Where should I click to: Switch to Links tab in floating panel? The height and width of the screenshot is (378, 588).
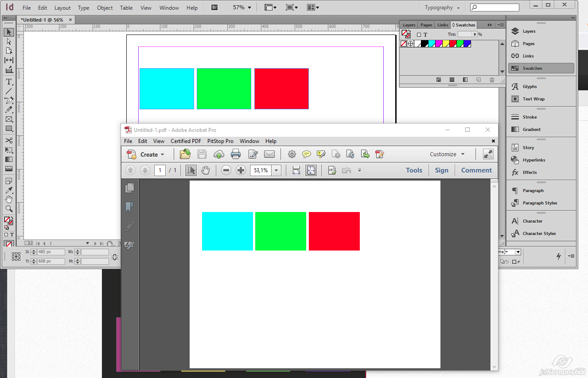click(x=443, y=25)
